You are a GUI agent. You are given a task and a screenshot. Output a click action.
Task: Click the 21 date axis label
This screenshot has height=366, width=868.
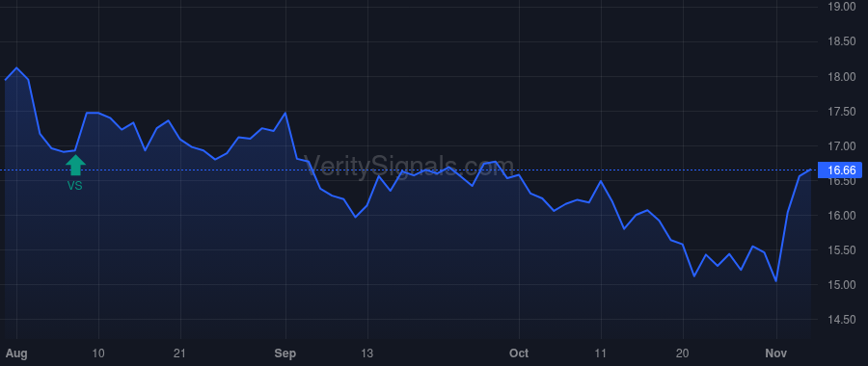click(180, 353)
